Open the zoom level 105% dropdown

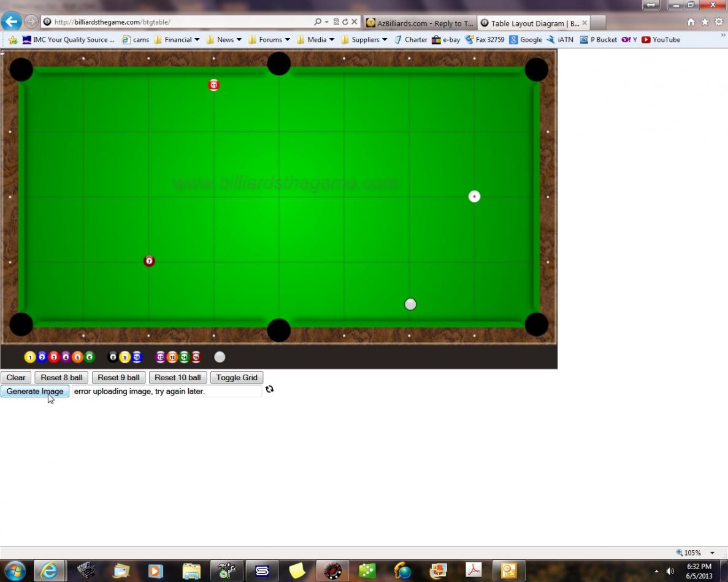pyautogui.click(x=695, y=553)
